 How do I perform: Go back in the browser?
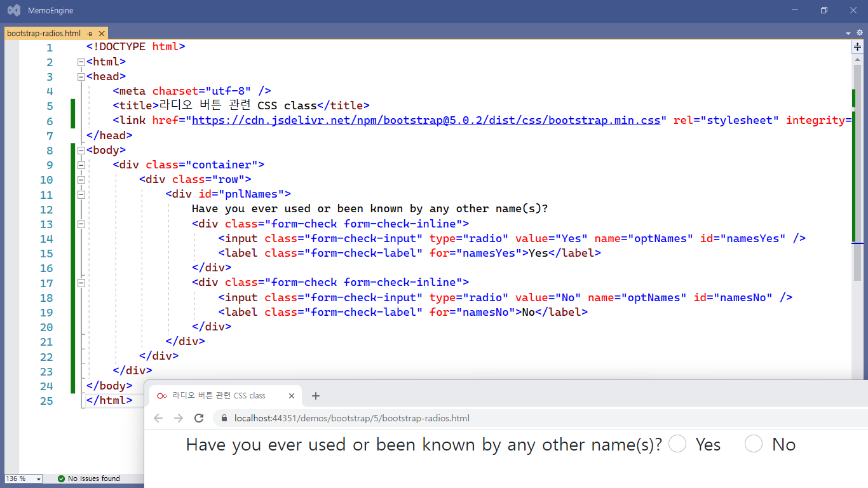[159, 418]
